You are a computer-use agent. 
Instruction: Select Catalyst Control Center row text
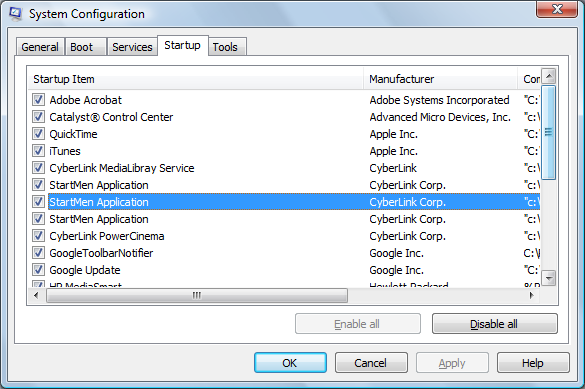pyautogui.click(x=112, y=117)
